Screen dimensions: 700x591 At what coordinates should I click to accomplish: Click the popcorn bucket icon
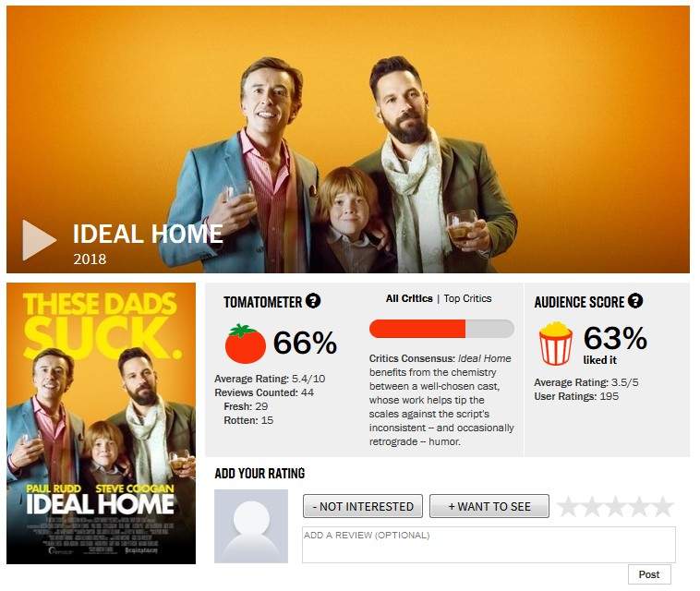click(556, 344)
